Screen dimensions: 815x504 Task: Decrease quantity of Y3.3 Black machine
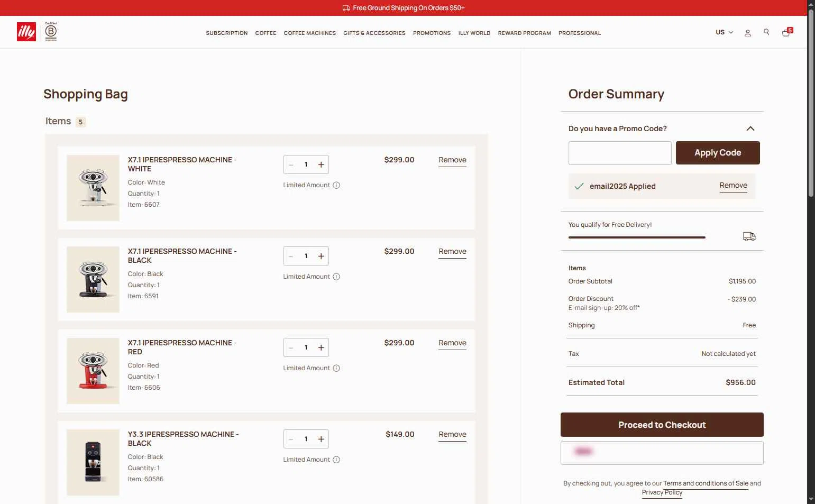pos(291,439)
